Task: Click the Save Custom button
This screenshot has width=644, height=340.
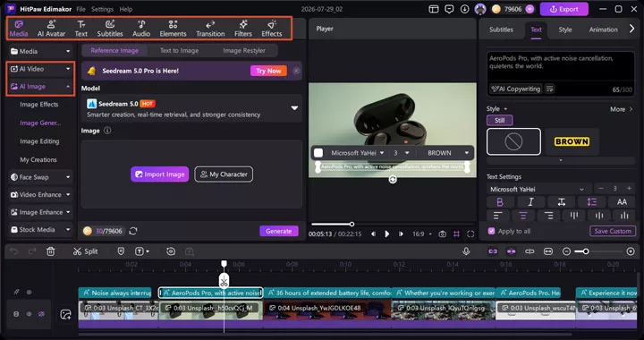Action: click(x=613, y=231)
